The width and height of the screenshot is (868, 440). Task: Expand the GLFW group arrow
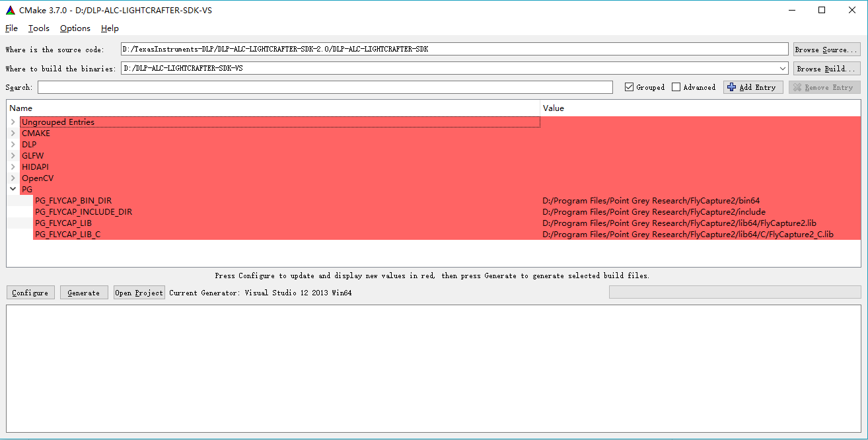13,156
